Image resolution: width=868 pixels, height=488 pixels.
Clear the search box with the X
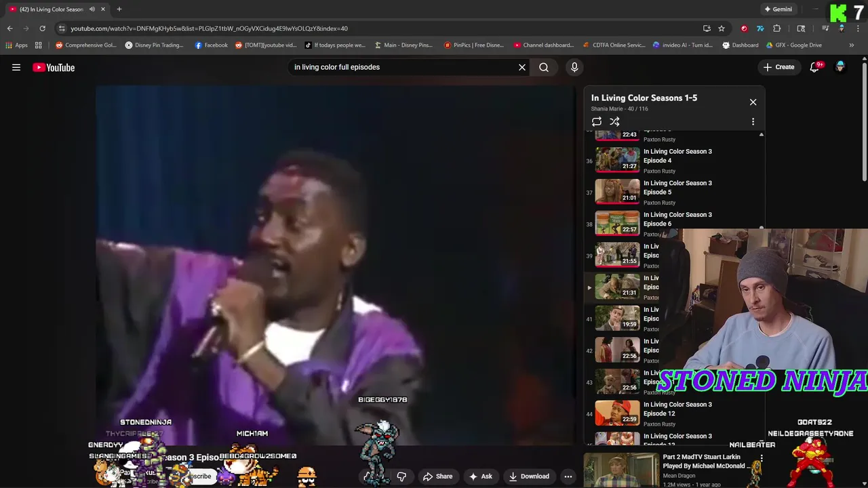522,67
